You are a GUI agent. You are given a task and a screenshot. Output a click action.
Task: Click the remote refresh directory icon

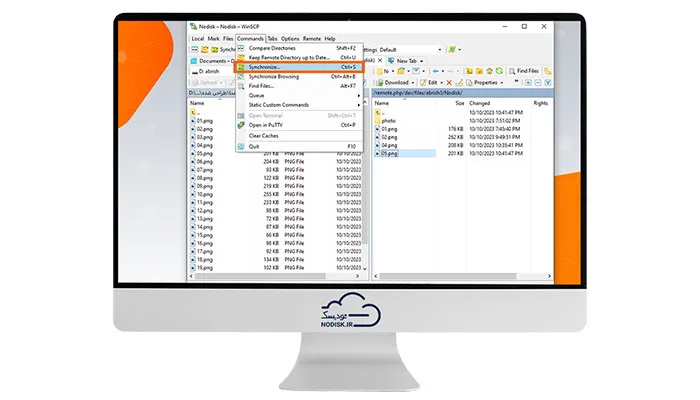click(499, 71)
